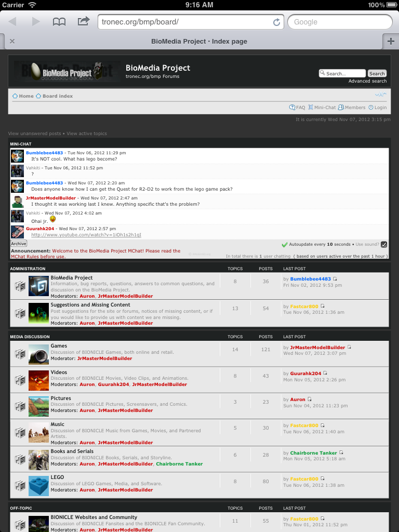The image size is (399, 532).
Task: Open Fastcar800 profile in Suggestions row
Action: click(x=304, y=307)
